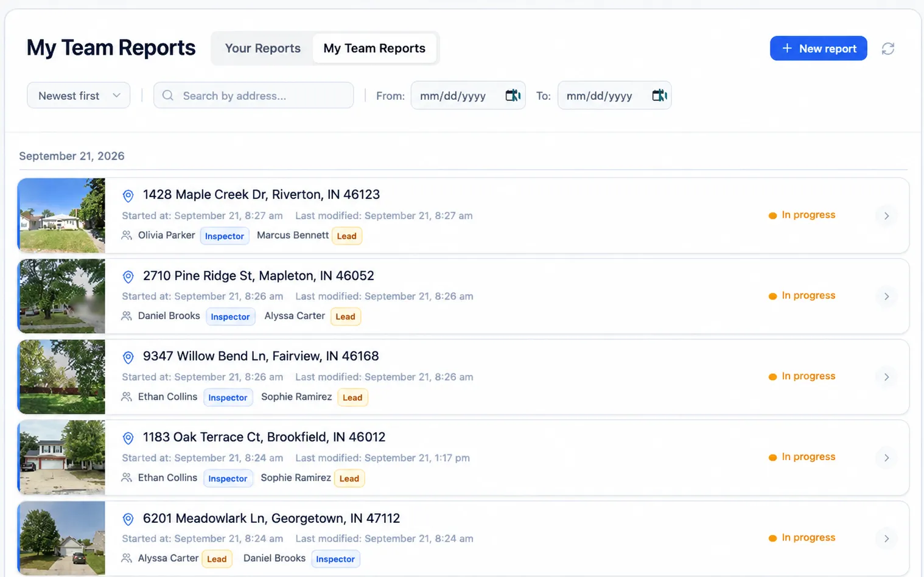Expand the 6201 Meadowlark Ln report chevron
The image size is (924, 577).
click(886, 539)
